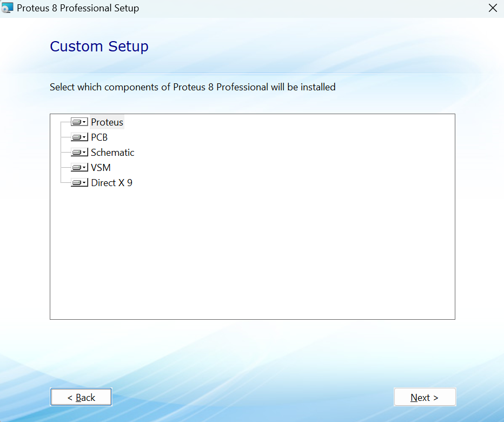Click the drive icon beside Direct X 9
The height and width of the screenshot is (422, 504).
[76, 183]
